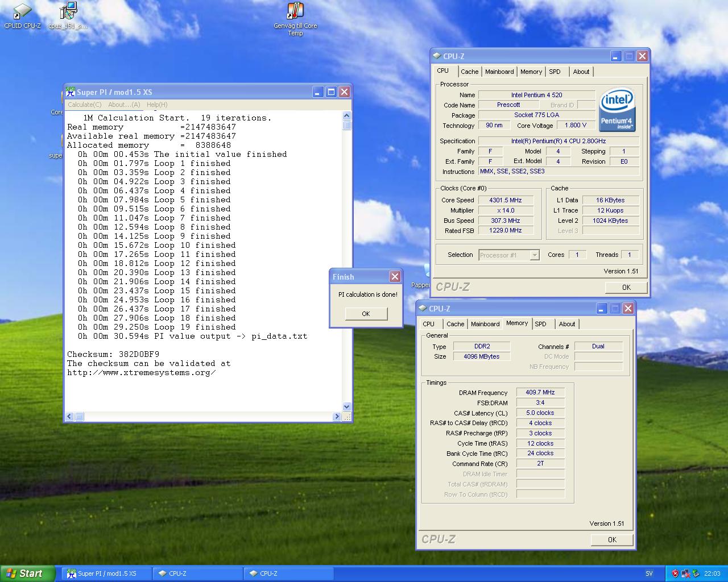Screen dimensions: 728x582
Task: Click OK in the CPU-Z Memory window
Action: coord(612,539)
